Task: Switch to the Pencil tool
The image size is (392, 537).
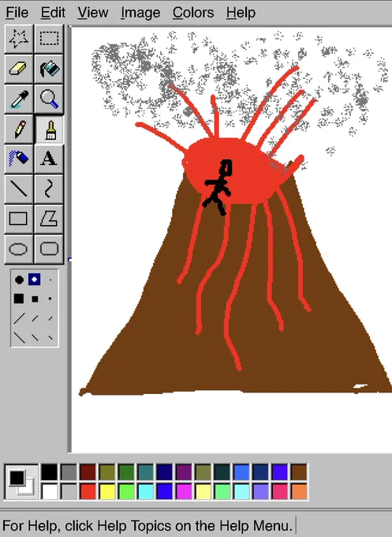Action: tap(19, 129)
